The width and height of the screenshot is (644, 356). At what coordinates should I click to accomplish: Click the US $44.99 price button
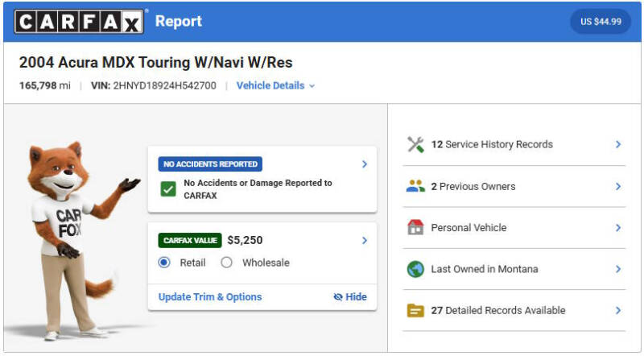click(x=601, y=22)
